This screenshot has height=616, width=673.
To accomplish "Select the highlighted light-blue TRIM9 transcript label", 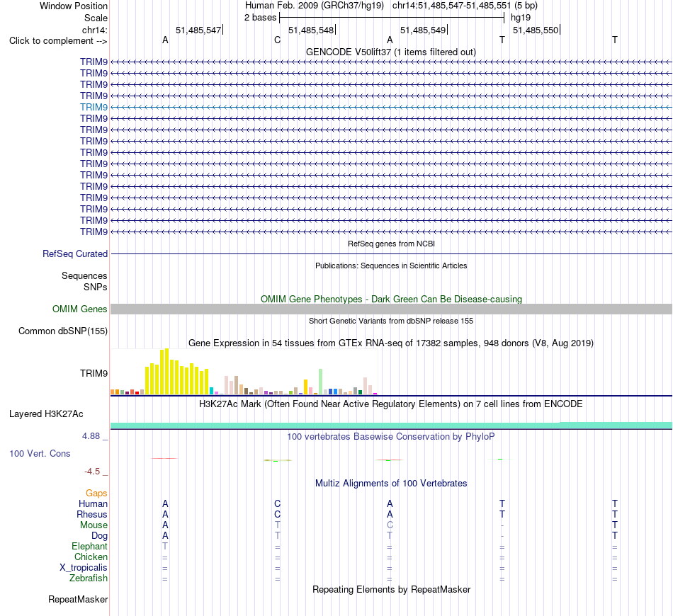I will coord(94,107).
